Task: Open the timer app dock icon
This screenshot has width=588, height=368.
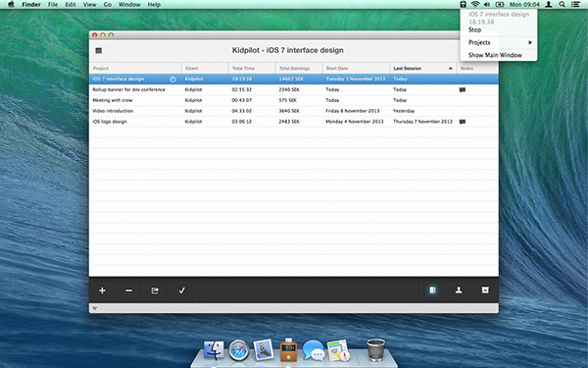Action: pyautogui.click(x=288, y=349)
